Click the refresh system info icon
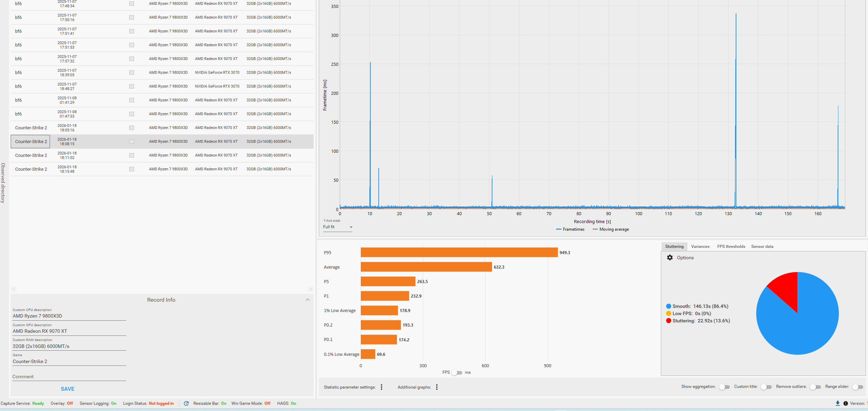The image size is (868, 411). click(x=186, y=403)
